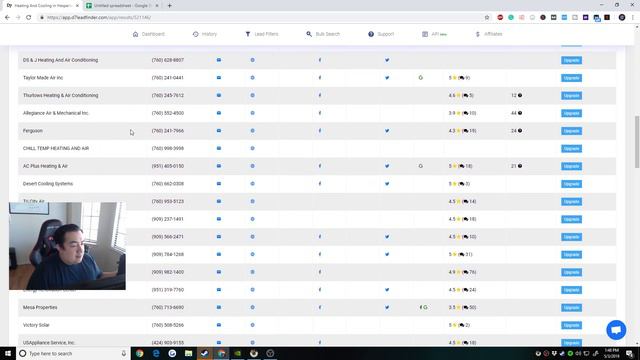Select phone number (951) 405-0150

click(168, 166)
